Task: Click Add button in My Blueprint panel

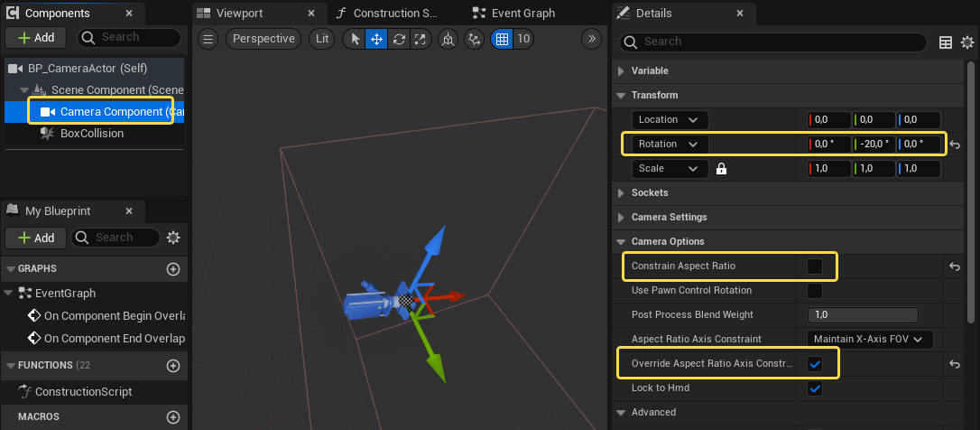Action: point(36,238)
